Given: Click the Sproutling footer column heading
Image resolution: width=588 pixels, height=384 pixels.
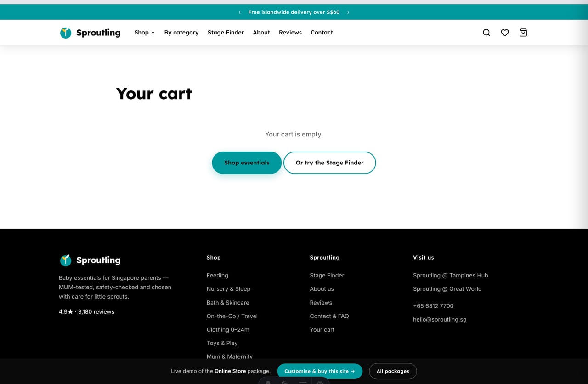Looking at the screenshot, I should click(x=325, y=258).
